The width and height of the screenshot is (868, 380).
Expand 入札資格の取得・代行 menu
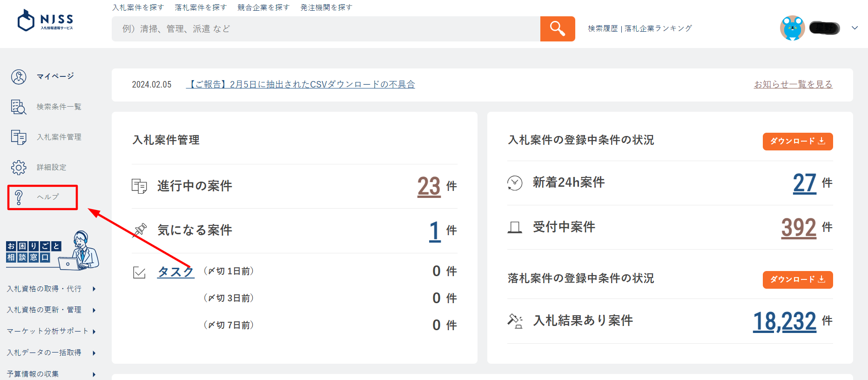51,289
